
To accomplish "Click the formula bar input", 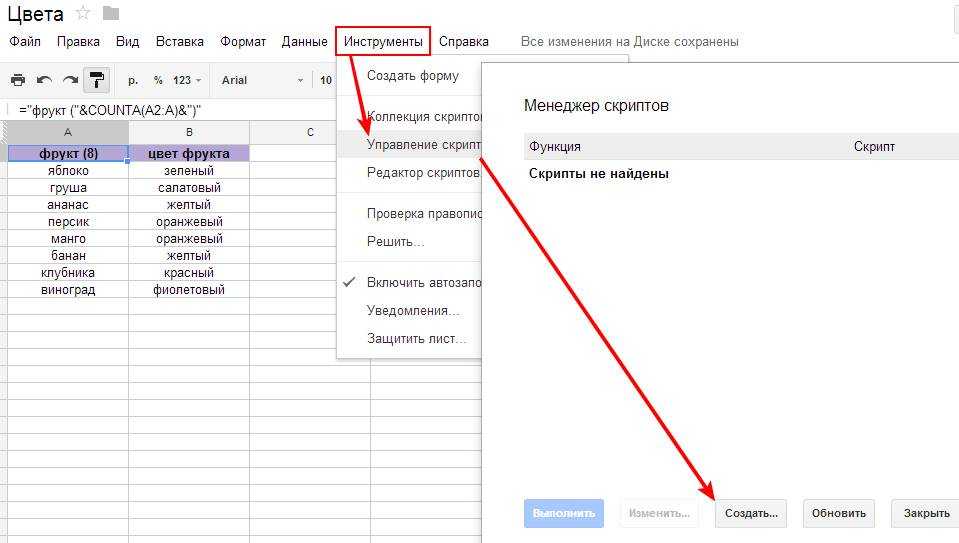I will [x=174, y=110].
